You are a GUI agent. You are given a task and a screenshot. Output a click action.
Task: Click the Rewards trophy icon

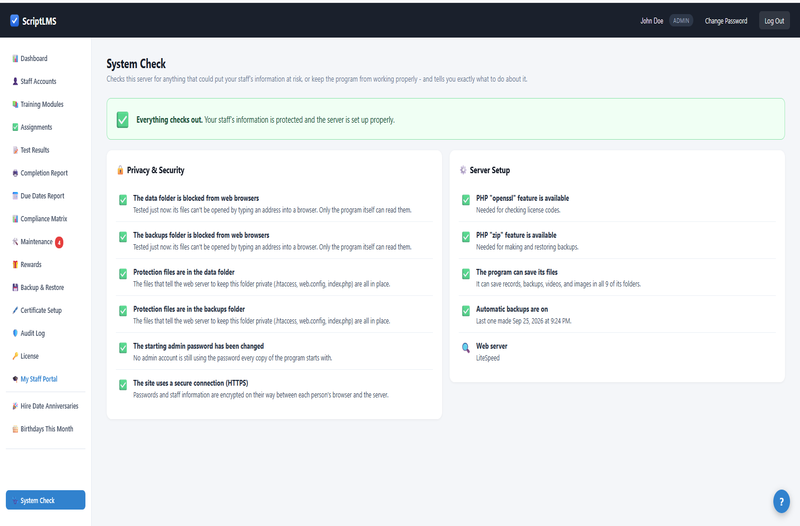tap(15, 264)
